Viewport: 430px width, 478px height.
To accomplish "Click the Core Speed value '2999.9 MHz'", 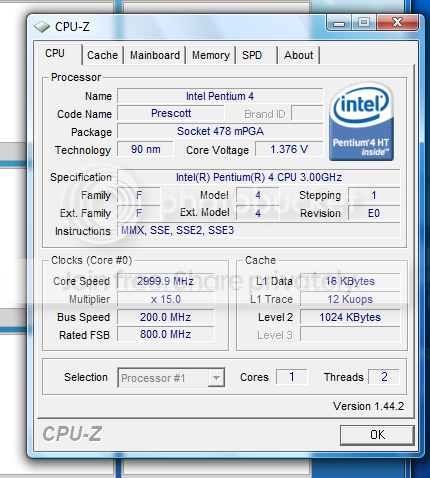I will 165,281.
